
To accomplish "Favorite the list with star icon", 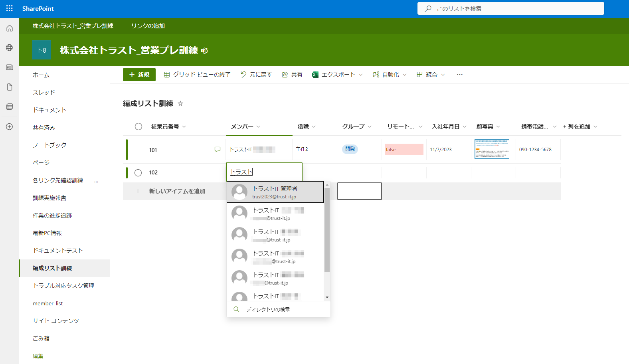I will pyautogui.click(x=180, y=104).
